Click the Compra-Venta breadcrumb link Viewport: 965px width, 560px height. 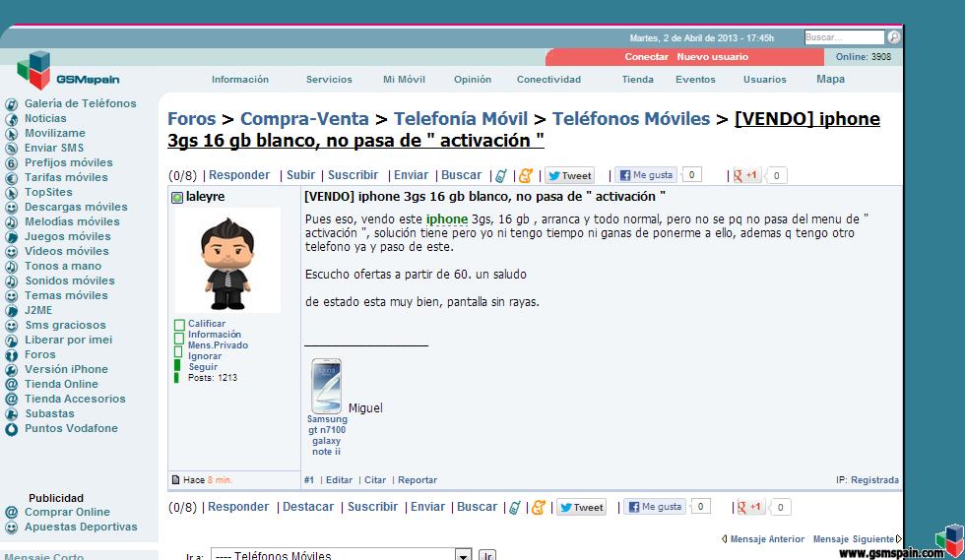click(304, 119)
